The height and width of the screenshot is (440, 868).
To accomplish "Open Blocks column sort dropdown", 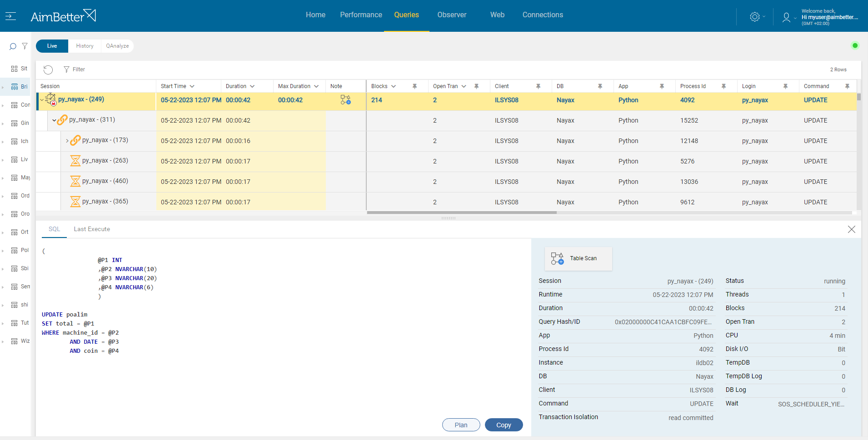I will (394, 86).
